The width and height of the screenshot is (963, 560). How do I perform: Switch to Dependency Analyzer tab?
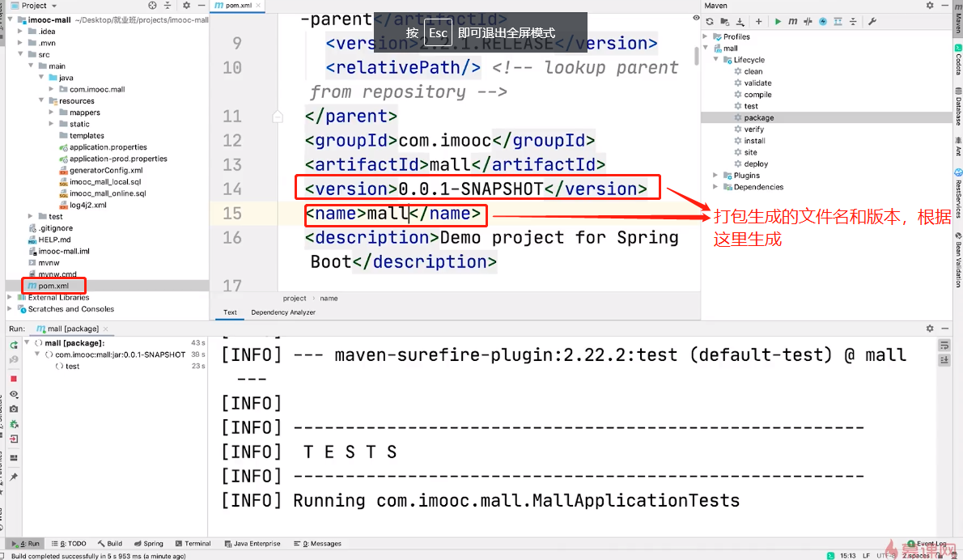coord(282,312)
